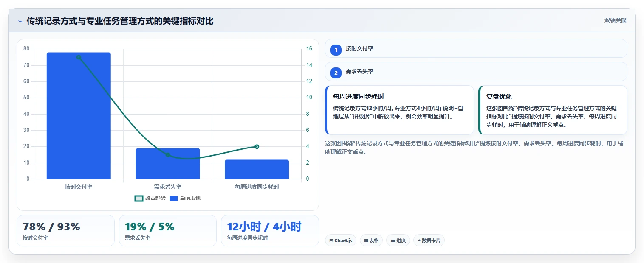Click the 按时交付率 x-axis label
Image resolution: width=644 pixels, height=263 pixels.
[x=79, y=187]
